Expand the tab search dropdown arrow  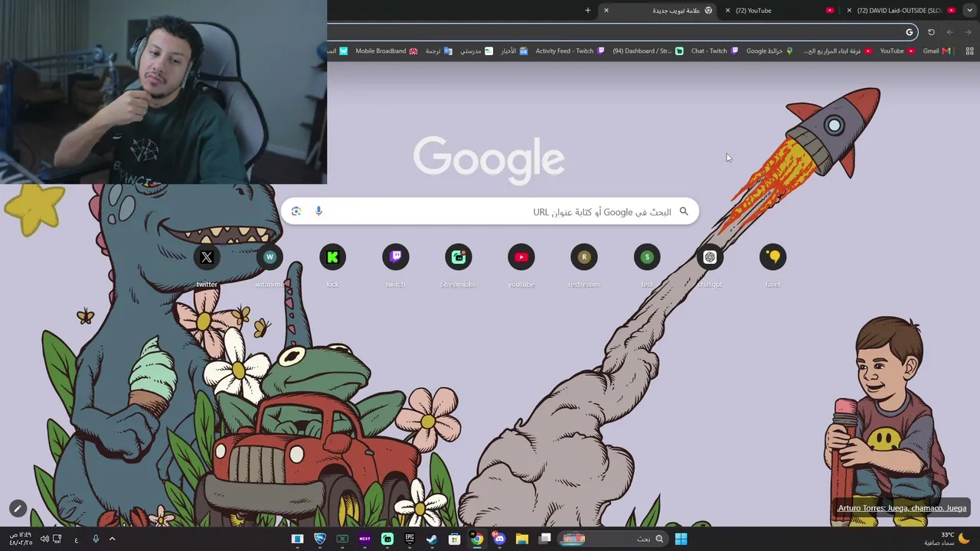click(970, 11)
